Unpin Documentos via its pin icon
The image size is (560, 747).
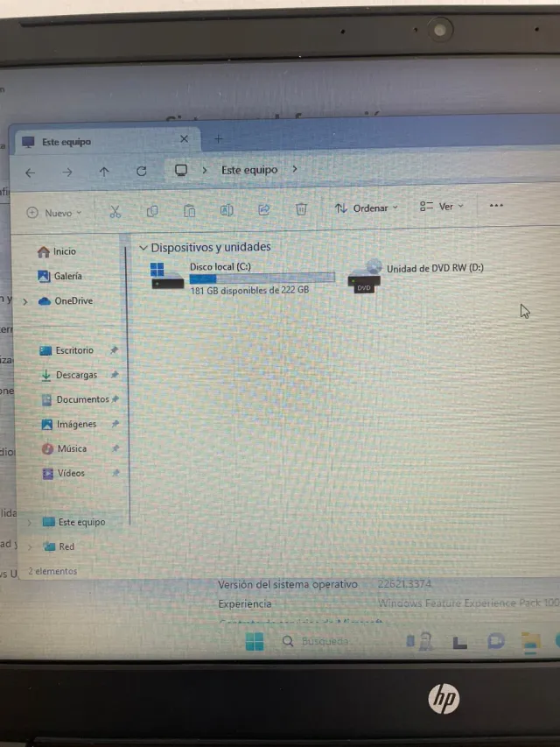click(115, 399)
